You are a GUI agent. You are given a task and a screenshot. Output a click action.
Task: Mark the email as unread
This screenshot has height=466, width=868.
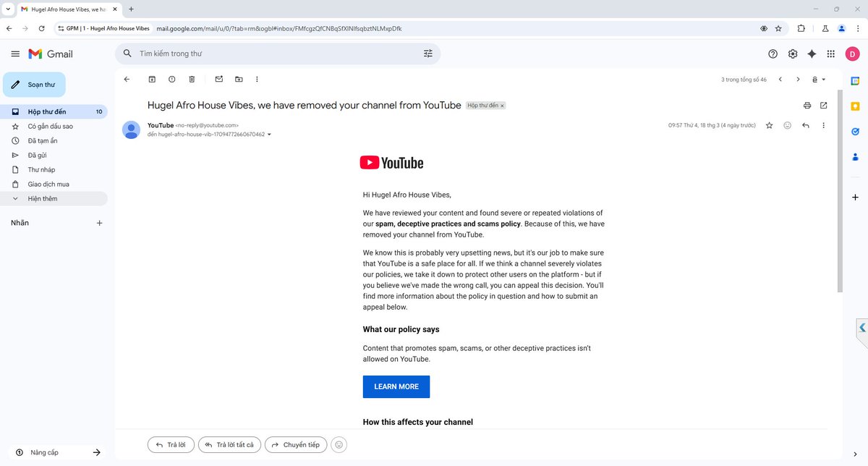(x=219, y=79)
